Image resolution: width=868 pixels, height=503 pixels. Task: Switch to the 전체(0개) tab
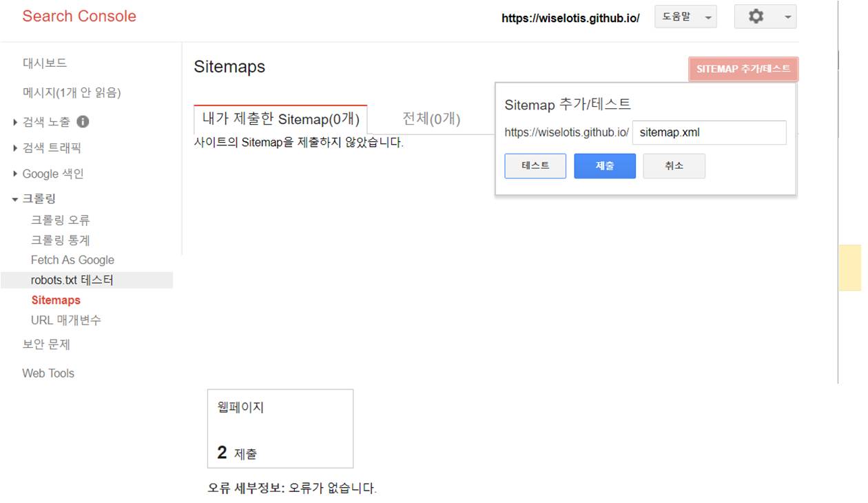(x=431, y=119)
